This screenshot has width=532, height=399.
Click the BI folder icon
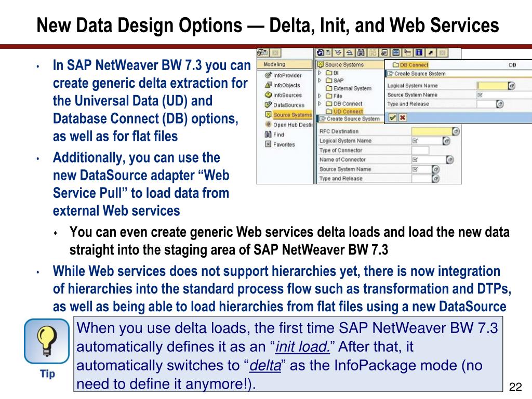coord(329,73)
